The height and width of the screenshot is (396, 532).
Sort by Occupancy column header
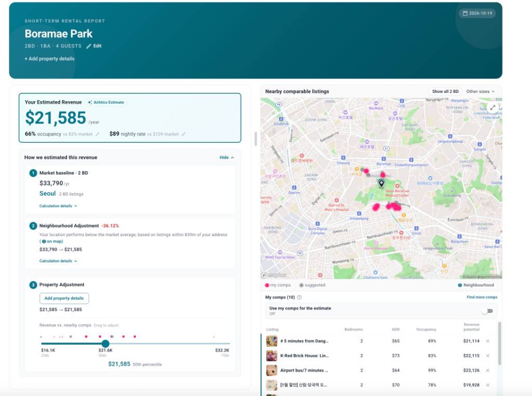[x=426, y=330]
